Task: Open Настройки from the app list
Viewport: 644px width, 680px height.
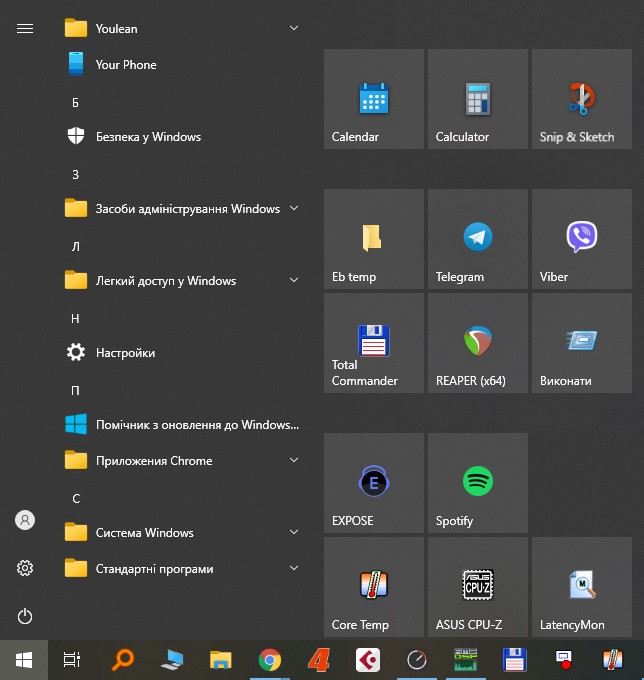Action: click(x=182, y=353)
